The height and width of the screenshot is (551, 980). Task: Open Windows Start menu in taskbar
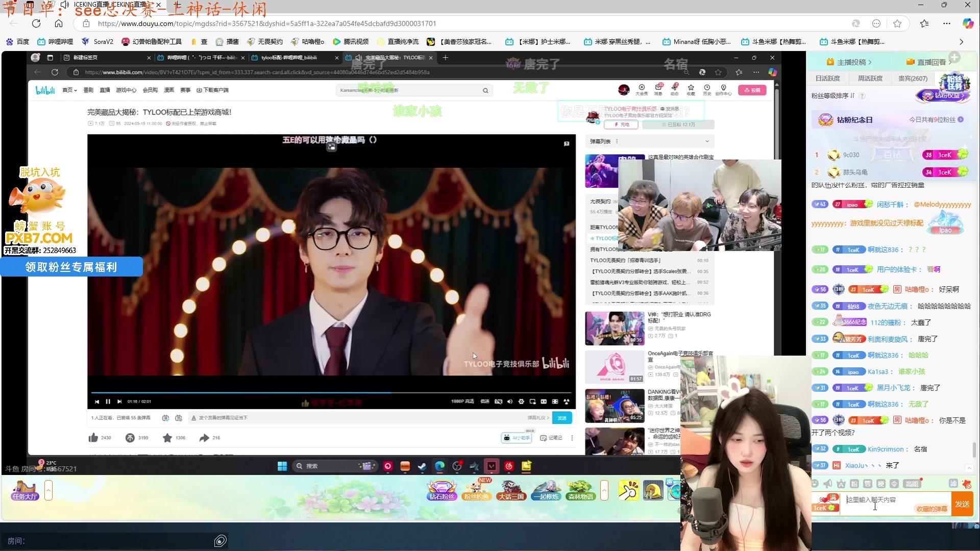point(282,466)
